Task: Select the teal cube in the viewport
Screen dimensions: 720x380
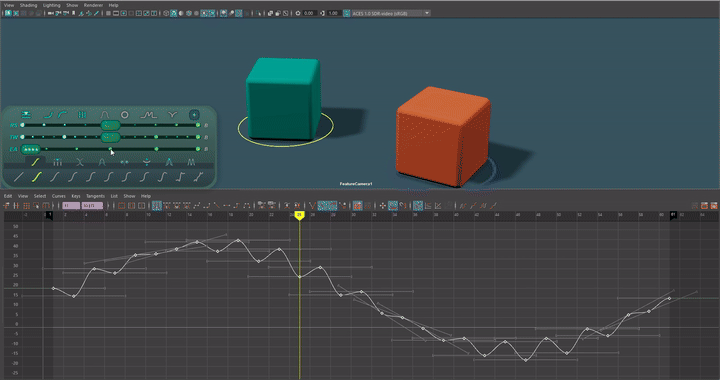Action: (284, 99)
